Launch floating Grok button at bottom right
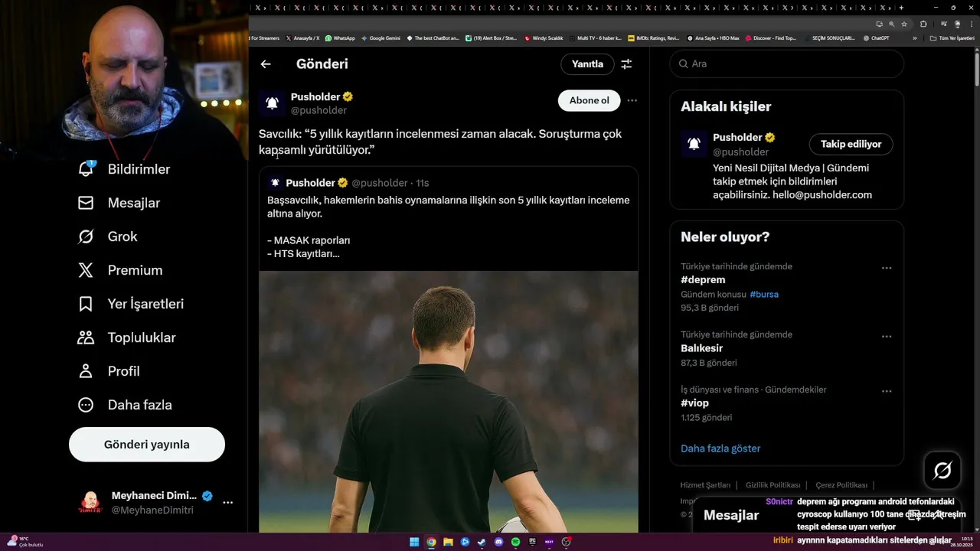 [942, 471]
